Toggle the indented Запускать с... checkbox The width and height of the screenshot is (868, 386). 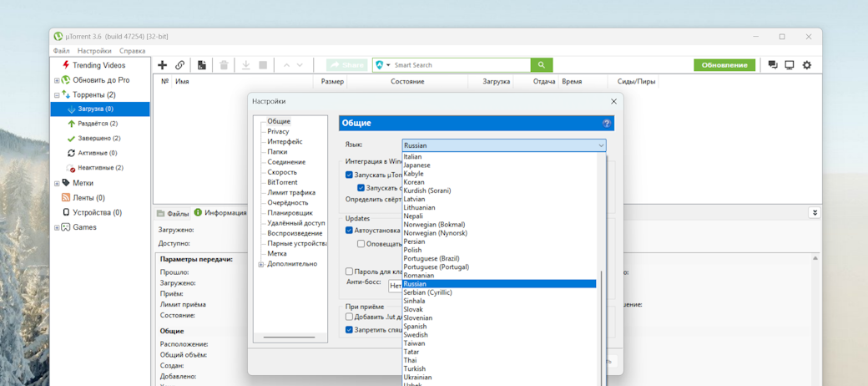point(361,188)
